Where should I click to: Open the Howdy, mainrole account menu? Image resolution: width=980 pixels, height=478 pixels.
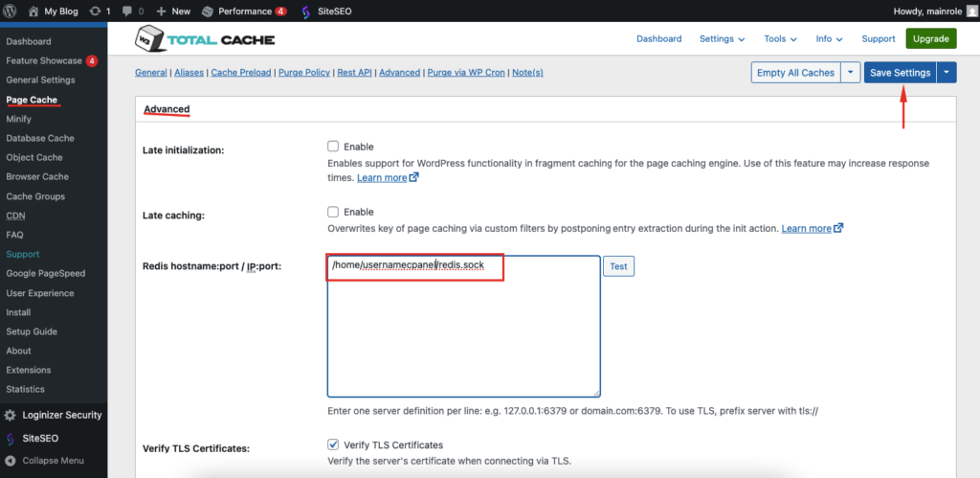934,11
